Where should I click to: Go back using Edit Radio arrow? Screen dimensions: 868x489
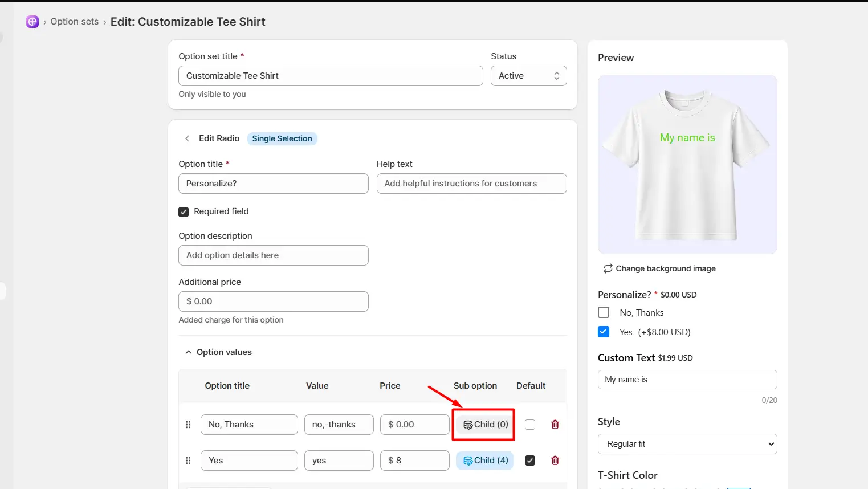point(187,138)
